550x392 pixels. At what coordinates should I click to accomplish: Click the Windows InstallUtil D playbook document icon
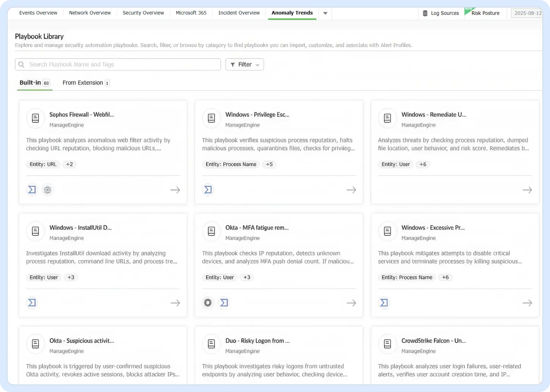point(35,231)
